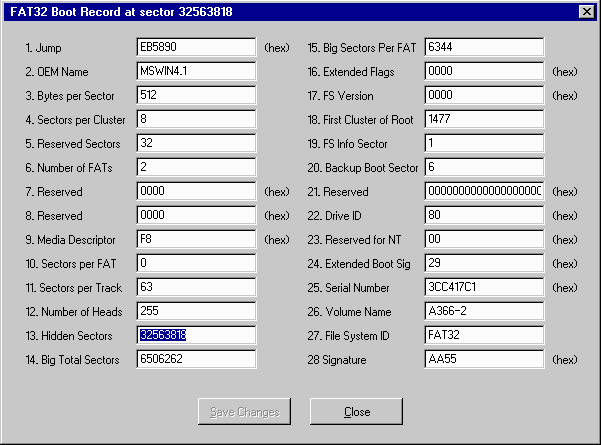Select the Backup Boot Sector field
This screenshot has height=445, width=601.
[483, 167]
